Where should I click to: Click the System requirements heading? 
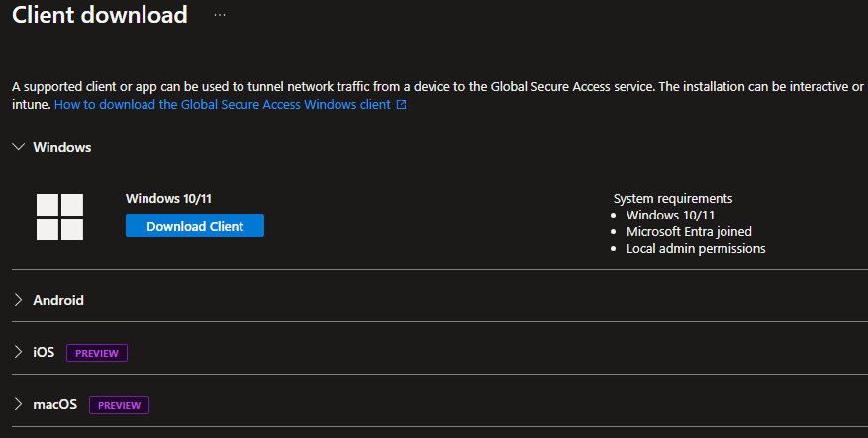click(673, 198)
